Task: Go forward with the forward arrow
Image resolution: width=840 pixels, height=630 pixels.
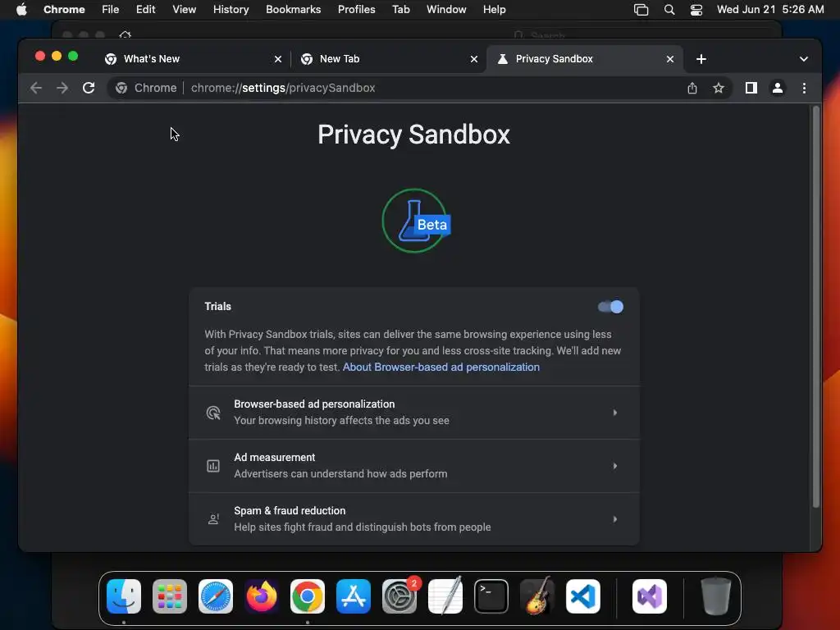Action: (x=62, y=88)
